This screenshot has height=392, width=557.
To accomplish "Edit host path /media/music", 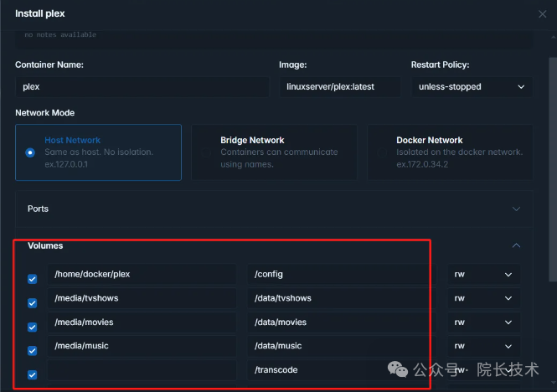I will pyautogui.click(x=142, y=346).
